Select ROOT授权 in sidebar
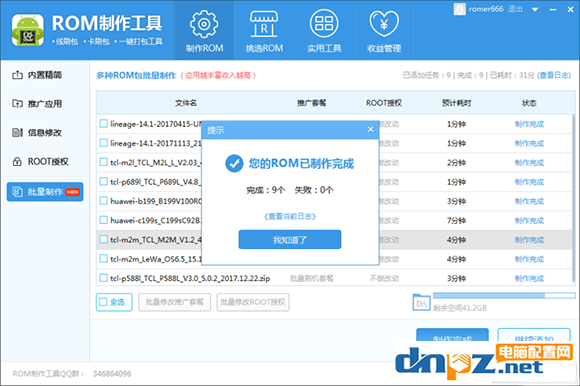The height and width of the screenshot is (386, 580). [45, 162]
